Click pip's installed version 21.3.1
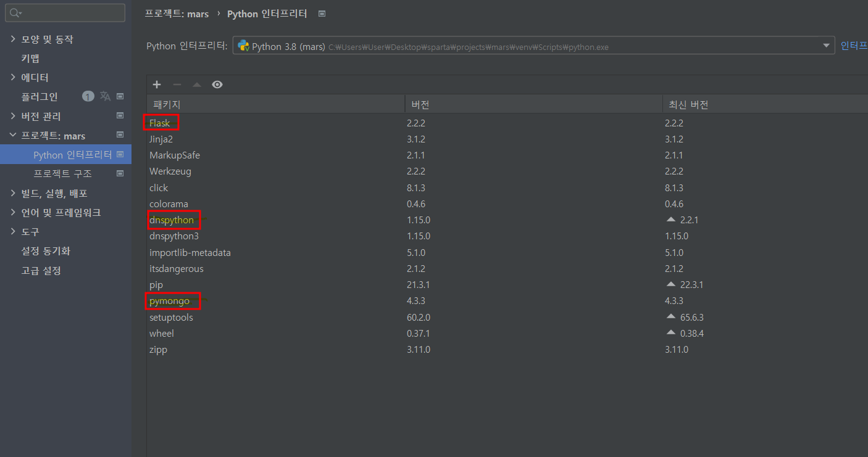The image size is (868, 457). [x=418, y=285]
